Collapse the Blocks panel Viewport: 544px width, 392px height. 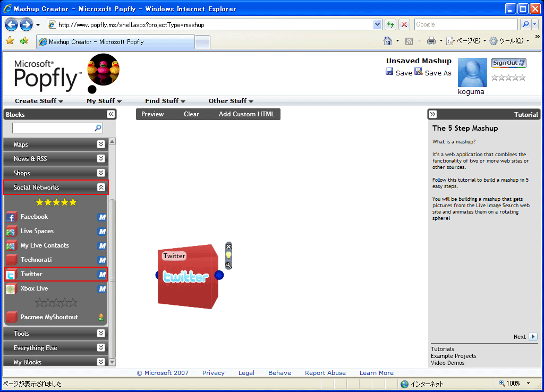111,114
